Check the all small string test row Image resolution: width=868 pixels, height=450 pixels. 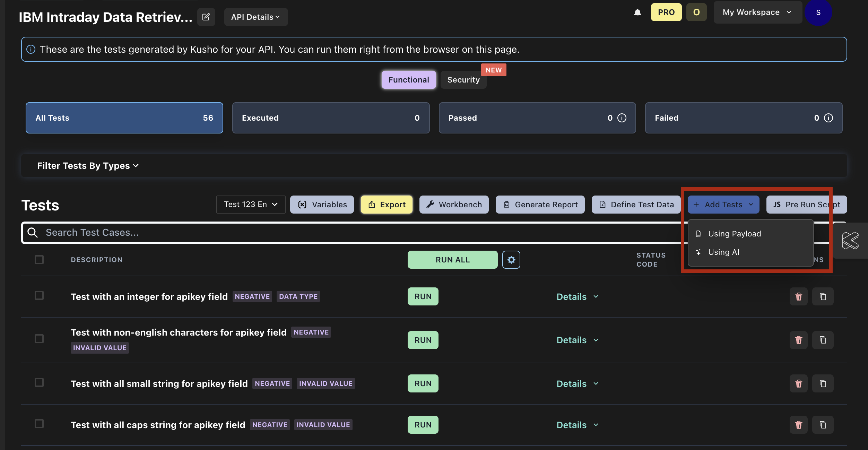pos(39,382)
